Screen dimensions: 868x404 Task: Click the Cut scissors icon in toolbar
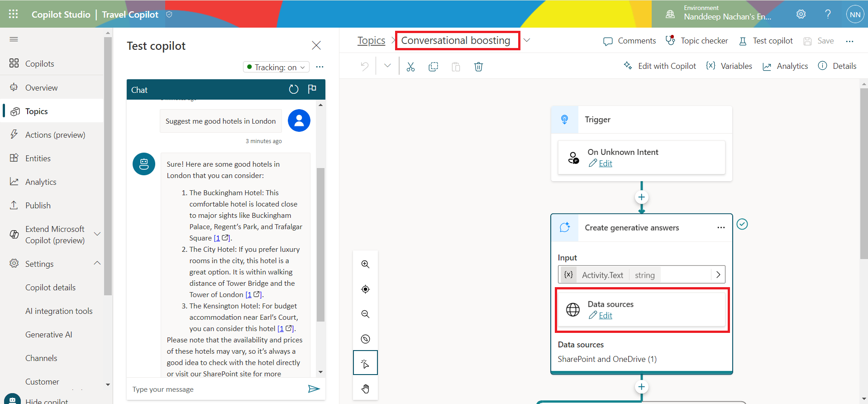point(410,67)
